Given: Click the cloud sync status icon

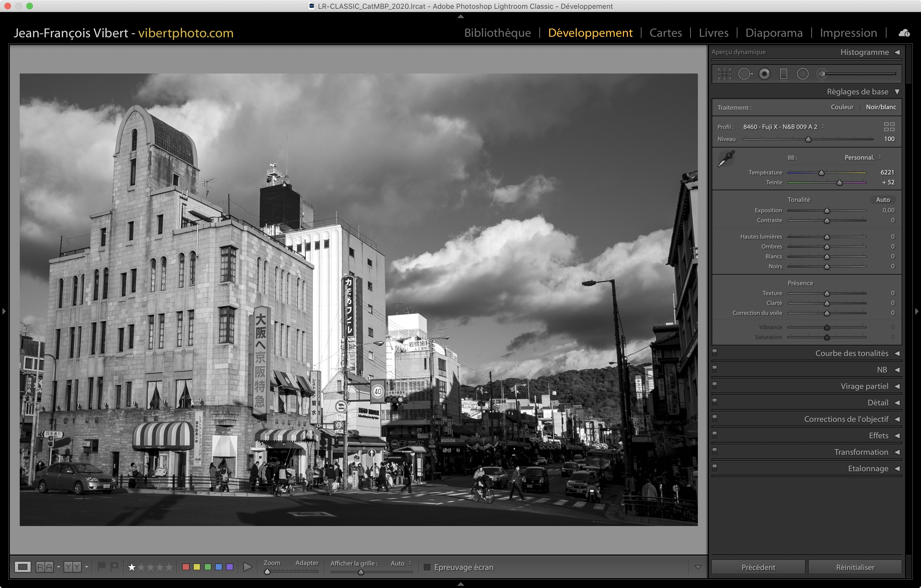Looking at the screenshot, I should click(904, 33).
